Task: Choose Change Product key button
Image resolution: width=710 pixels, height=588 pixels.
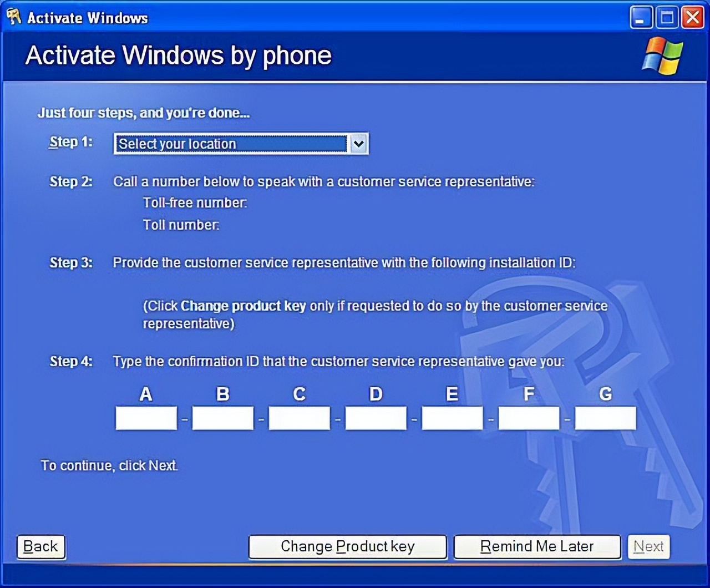Action: click(x=348, y=547)
